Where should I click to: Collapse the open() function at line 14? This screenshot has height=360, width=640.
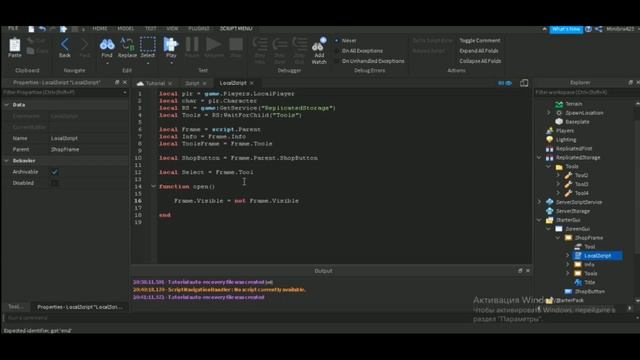[x=153, y=187]
